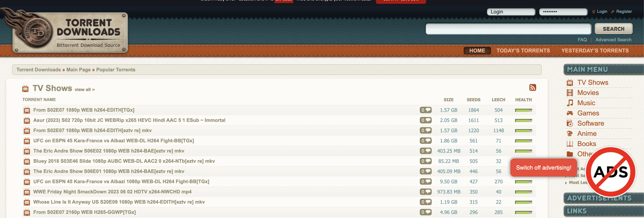This screenshot has width=644, height=218.
Task: Click seeds value 1864
Action: (x=473, y=110)
